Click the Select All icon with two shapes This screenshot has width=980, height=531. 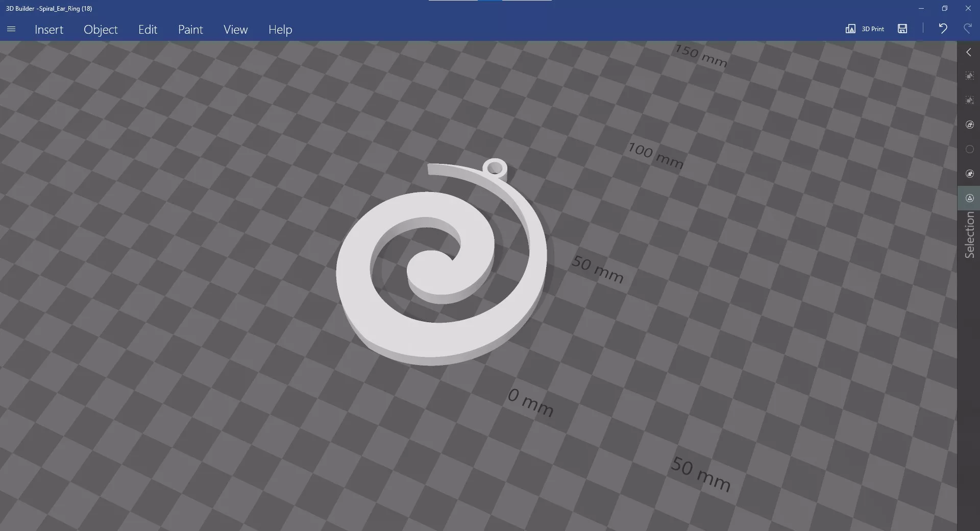coord(969,125)
